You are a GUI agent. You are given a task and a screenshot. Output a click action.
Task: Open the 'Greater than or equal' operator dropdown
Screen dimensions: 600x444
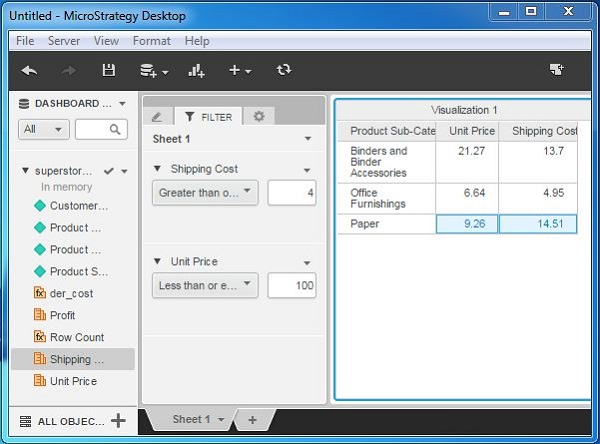click(205, 193)
